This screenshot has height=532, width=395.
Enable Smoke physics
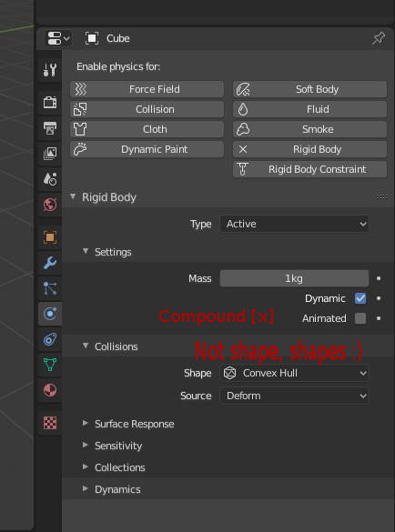tap(309, 129)
